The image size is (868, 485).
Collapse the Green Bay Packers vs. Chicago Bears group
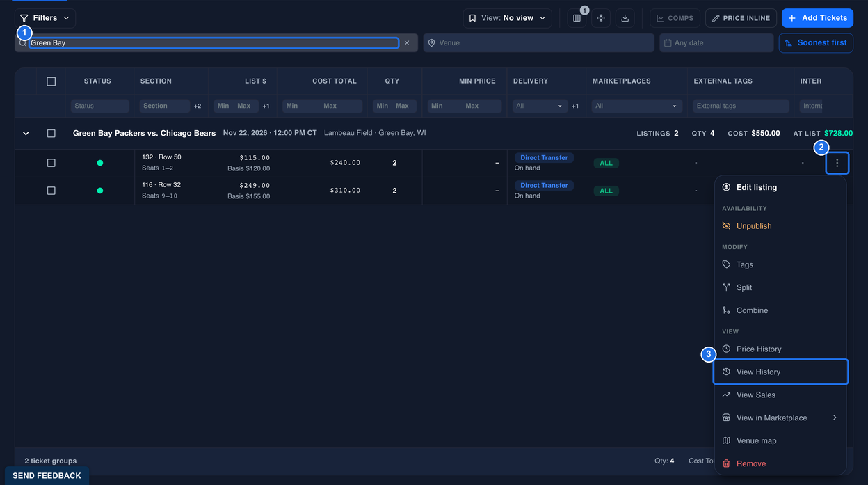click(26, 134)
